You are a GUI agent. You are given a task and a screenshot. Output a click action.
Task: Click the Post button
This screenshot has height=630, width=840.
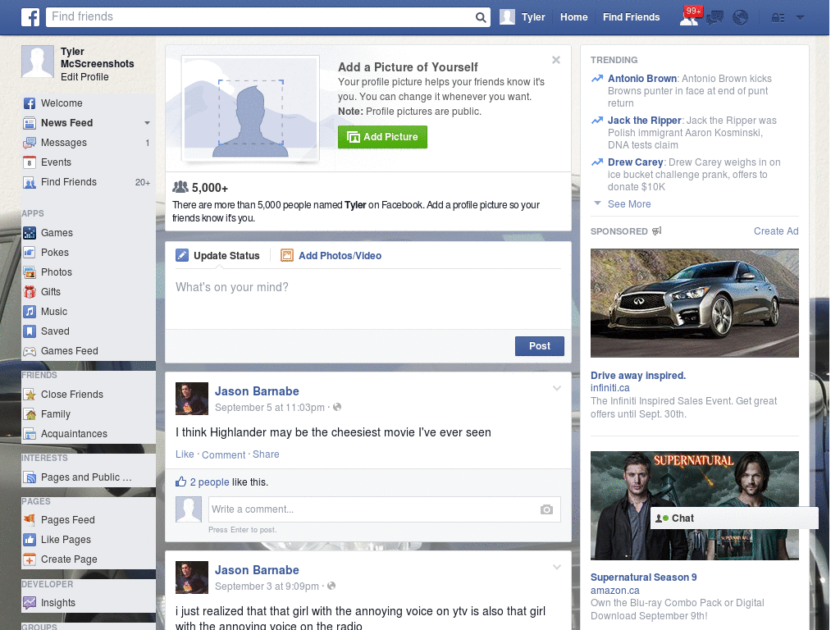(x=540, y=346)
